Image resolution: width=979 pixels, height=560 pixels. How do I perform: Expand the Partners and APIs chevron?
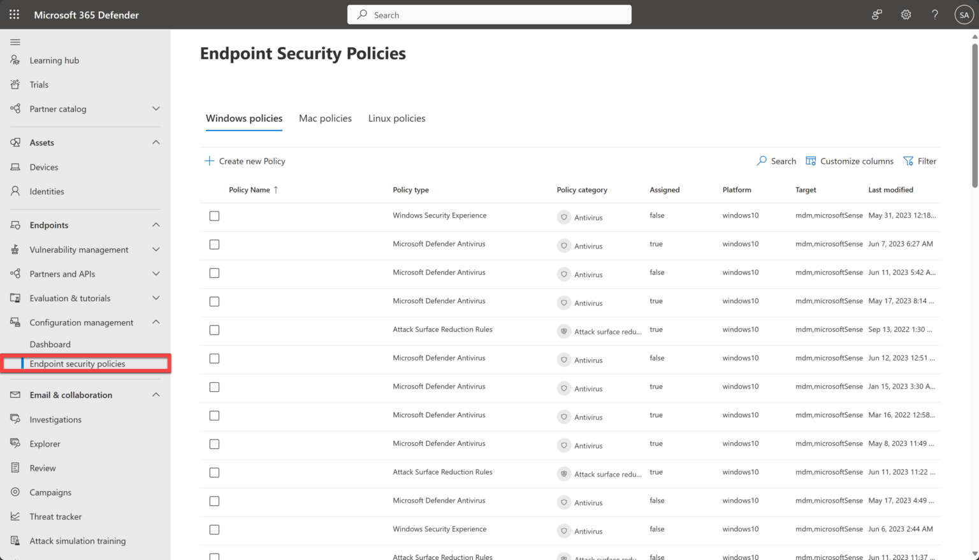pyautogui.click(x=156, y=274)
